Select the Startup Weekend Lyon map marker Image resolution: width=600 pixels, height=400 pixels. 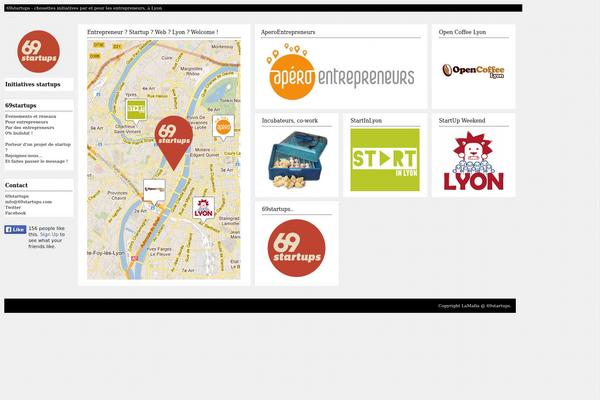(x=203, y=210)
